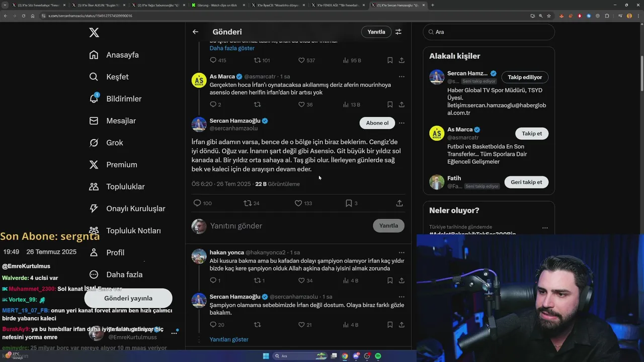Click Daha fazla göster link
Image resolution: width=644 pixels, height=362 pixels.
click(x=232, y=48)
